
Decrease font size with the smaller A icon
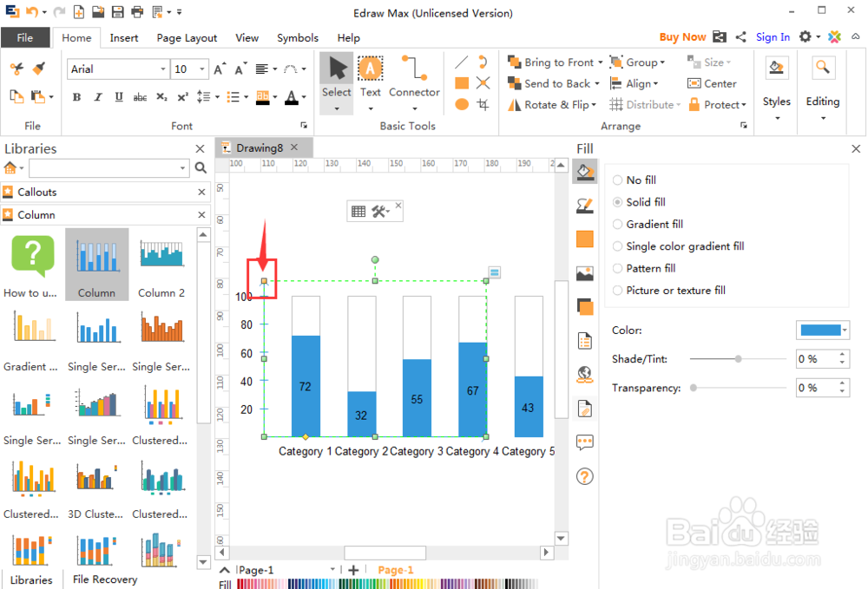coord(240,69)
